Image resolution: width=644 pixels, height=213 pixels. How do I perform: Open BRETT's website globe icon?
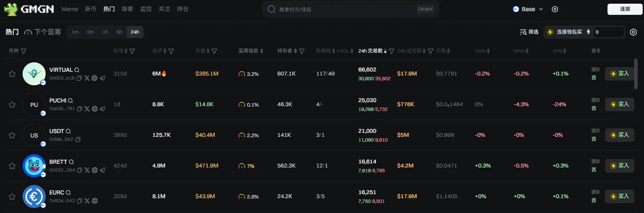point(95,170)
